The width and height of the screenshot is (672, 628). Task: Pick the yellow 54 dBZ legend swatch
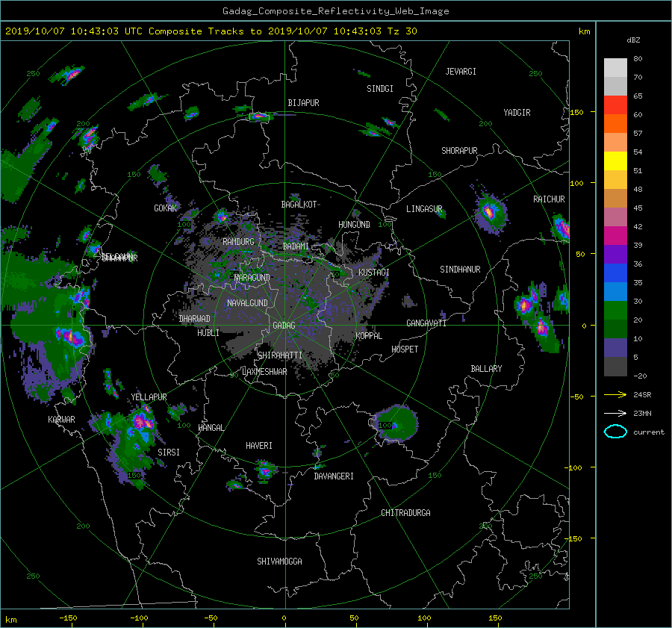(615, 161)
